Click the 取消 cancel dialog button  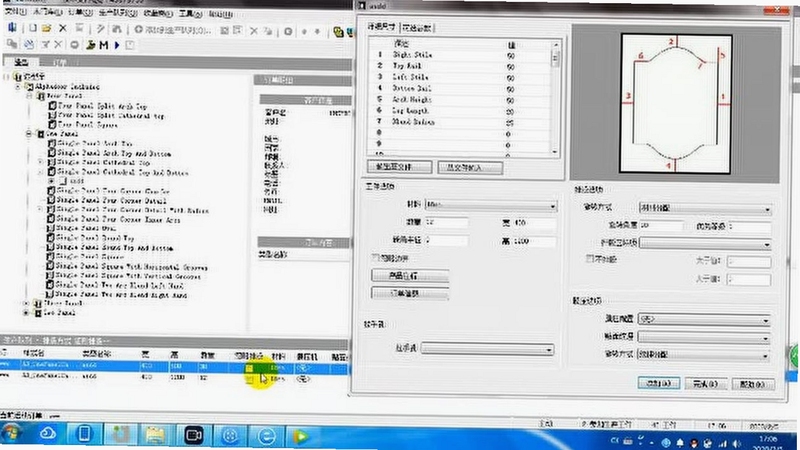[x=753, y=384]
